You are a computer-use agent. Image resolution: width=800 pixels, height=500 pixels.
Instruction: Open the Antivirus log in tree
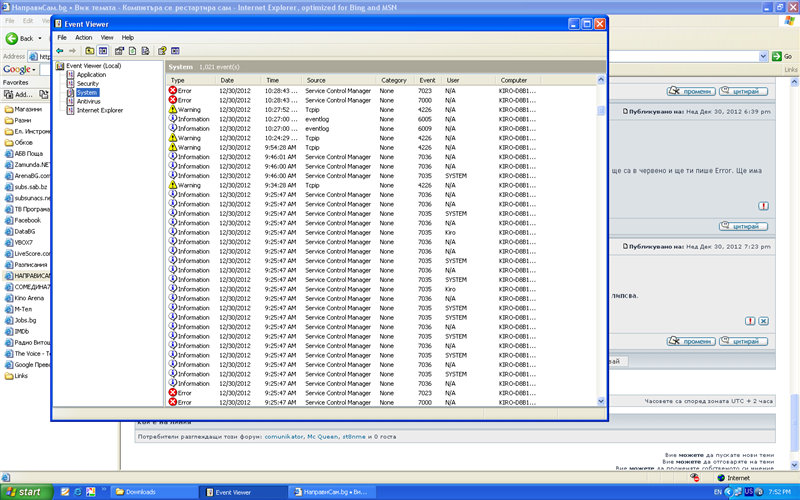[x=89, y=101]
